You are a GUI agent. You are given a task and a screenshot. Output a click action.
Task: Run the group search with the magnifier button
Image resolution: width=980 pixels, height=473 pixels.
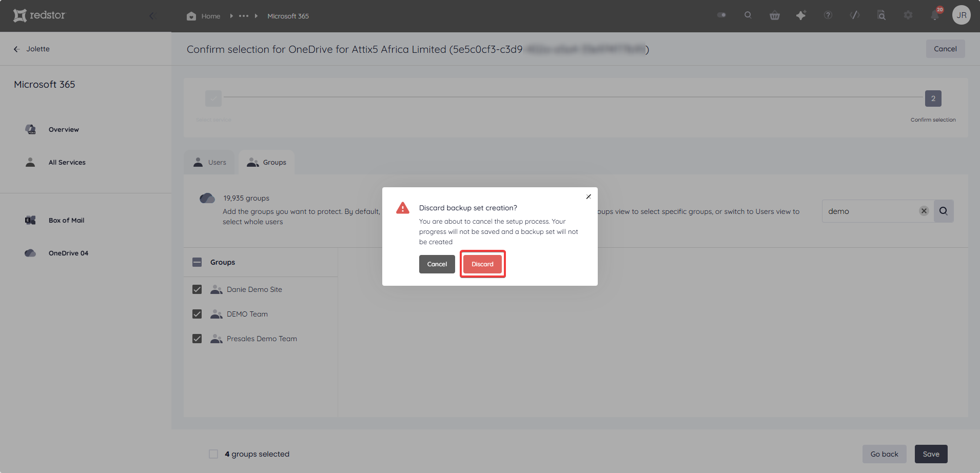coord(944,211)
